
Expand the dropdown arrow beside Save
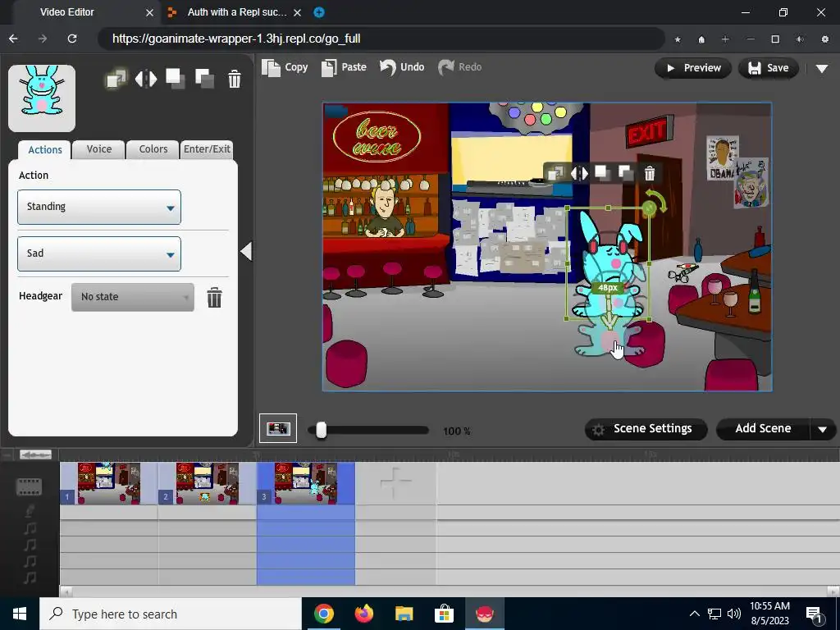click(x=822, y=69)
